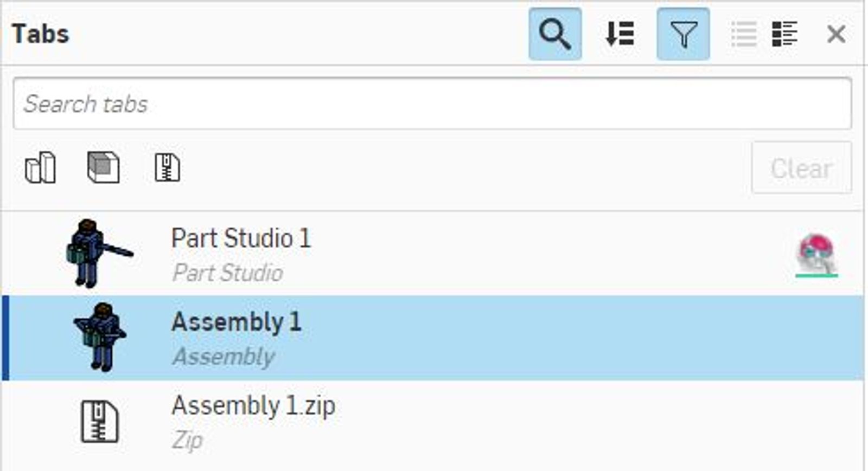
Task: Toggle the funnel filter button
Action: [683, 34]
